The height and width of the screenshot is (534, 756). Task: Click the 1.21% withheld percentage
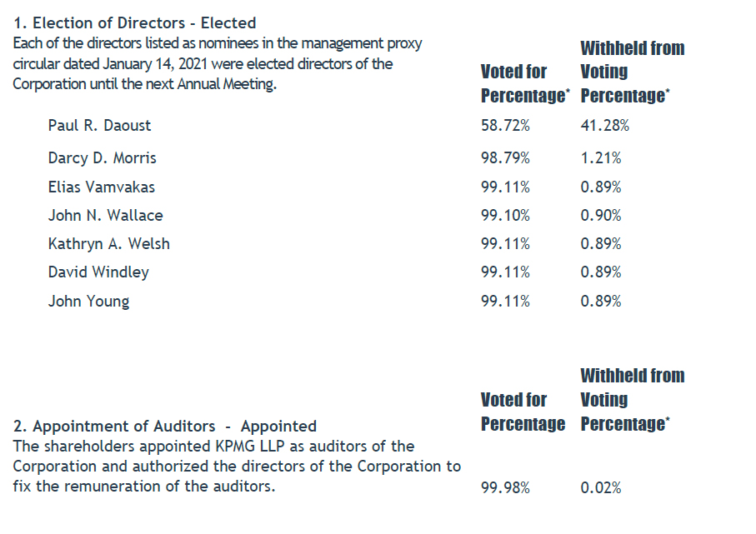click(x=601, y=158)
